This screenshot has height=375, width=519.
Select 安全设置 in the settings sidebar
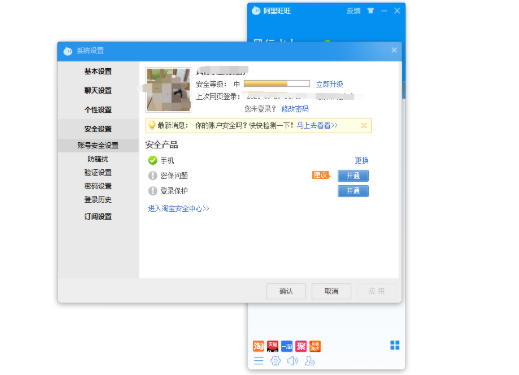pyautogui.click(x=98, y=129)
